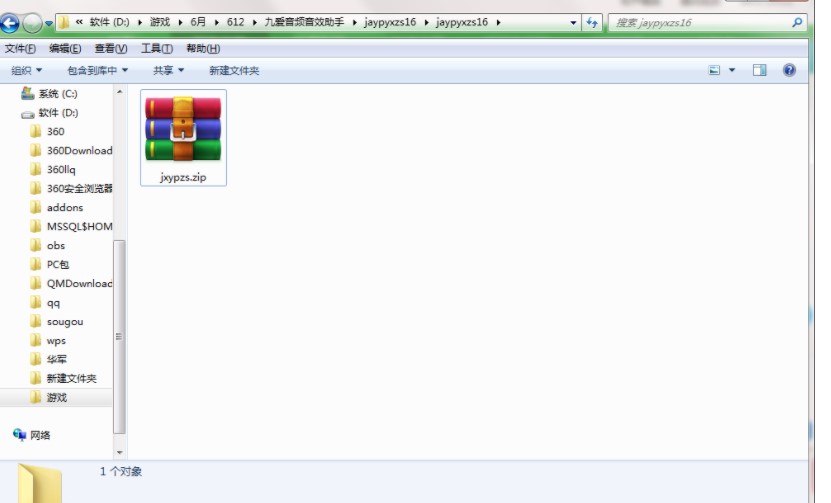Open the 360llq folder in tree
831x503 pixels.
click(x=52, y=170)
